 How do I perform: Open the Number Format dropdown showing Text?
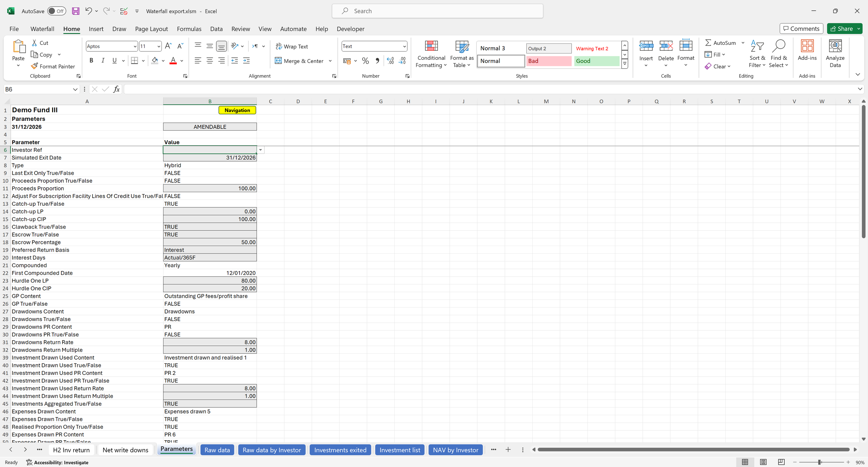point(404,46)
